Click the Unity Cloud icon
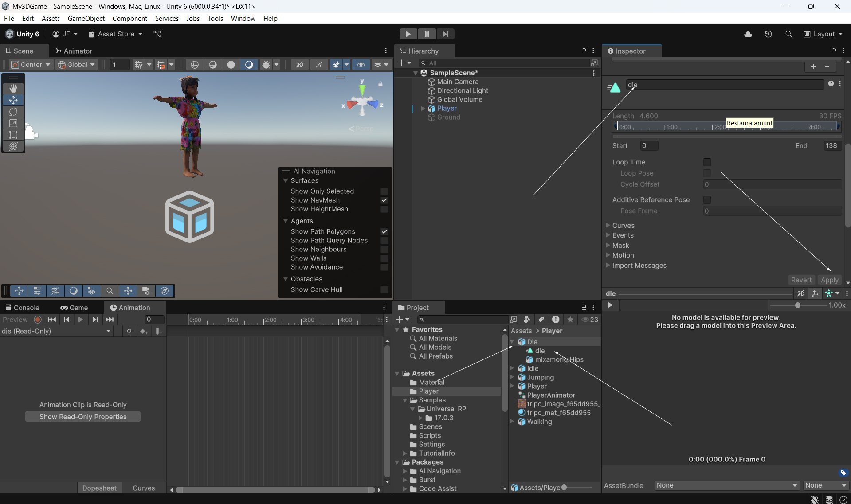This screenshot has height=504, width=851. (748, 34)
